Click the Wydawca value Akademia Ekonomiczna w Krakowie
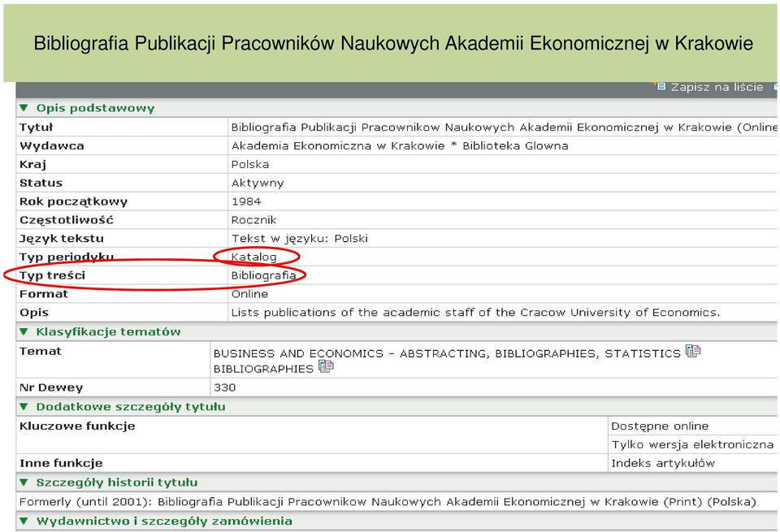 400,145
